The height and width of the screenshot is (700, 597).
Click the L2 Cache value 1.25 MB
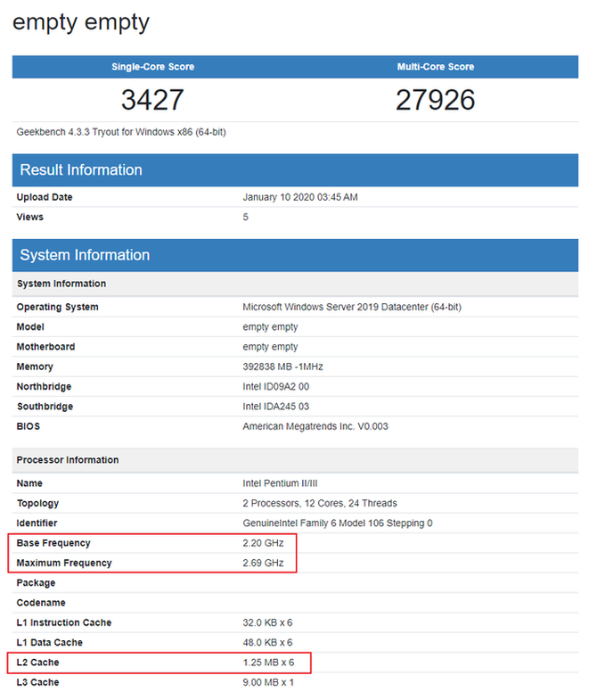(267, 663)
